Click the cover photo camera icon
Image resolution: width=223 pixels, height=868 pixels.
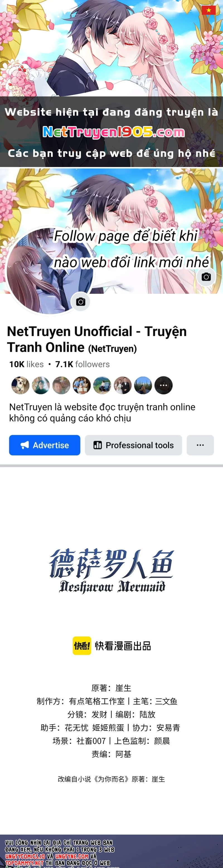click(x=206, y=277)
